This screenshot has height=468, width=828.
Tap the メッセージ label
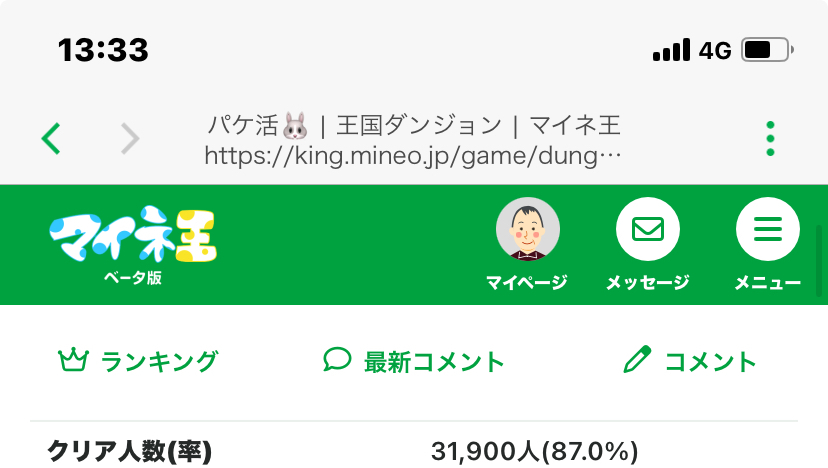click(647, 283)
